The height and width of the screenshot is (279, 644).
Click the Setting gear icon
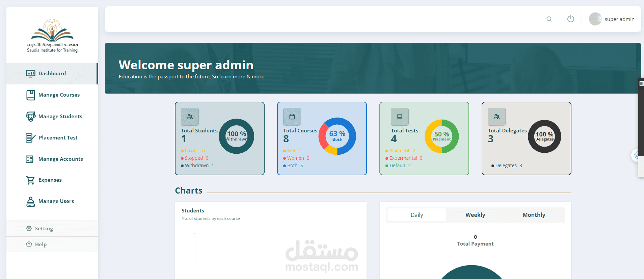[29, 229]
